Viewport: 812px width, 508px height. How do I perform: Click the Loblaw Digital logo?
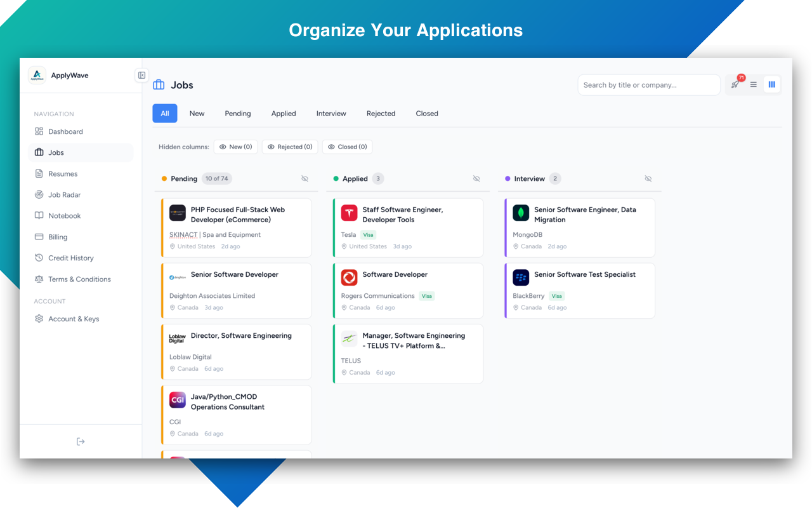click(178, 338)
